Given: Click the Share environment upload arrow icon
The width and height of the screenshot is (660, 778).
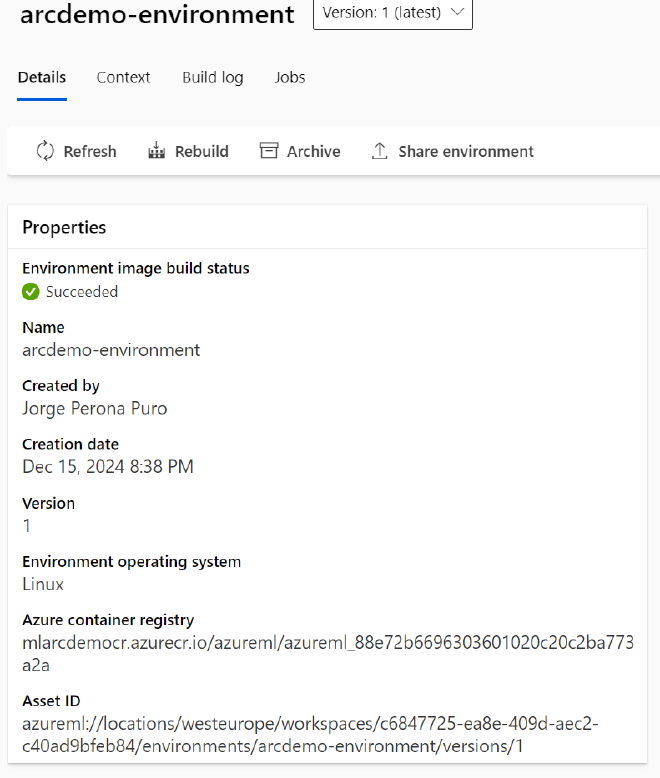Looking at the screenshot, I should [380, 151].
